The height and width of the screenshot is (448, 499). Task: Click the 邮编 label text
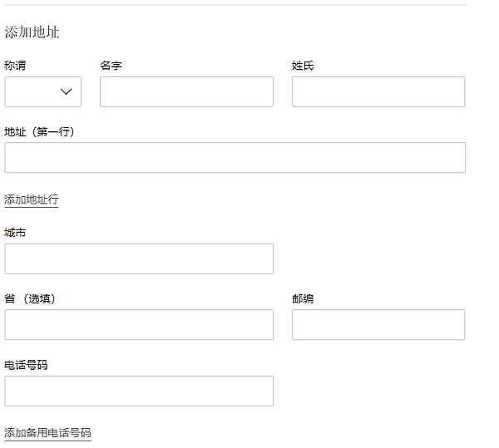[303, 298]
